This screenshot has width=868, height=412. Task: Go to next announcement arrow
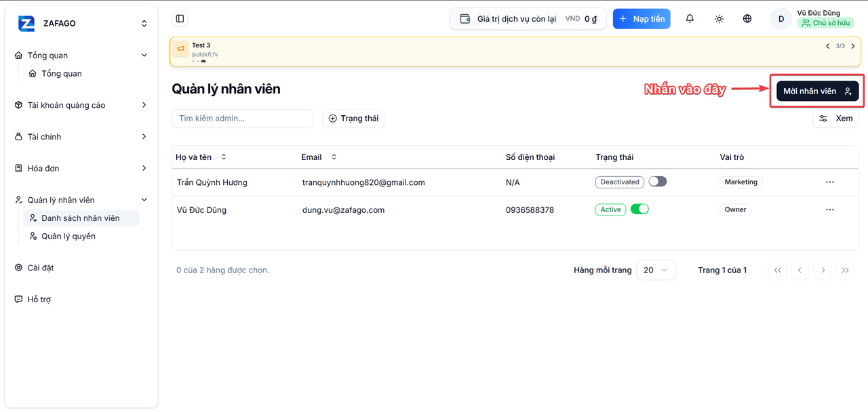coord(852,46)
